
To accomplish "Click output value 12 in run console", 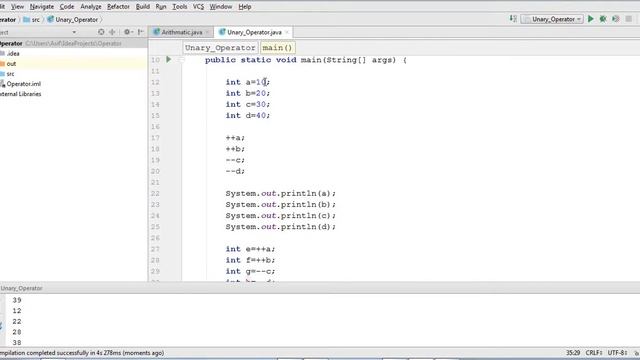I will pos(17,311).
